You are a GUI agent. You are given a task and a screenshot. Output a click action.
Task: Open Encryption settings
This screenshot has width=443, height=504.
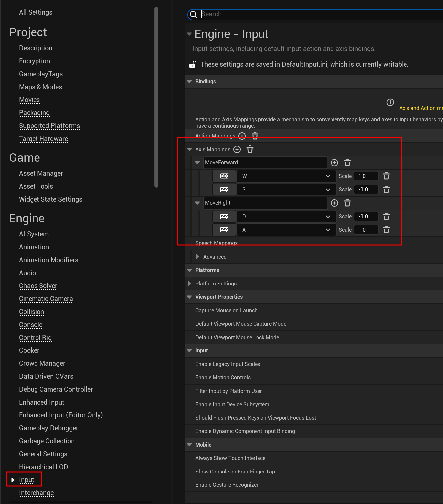click(x=35, y=61)
